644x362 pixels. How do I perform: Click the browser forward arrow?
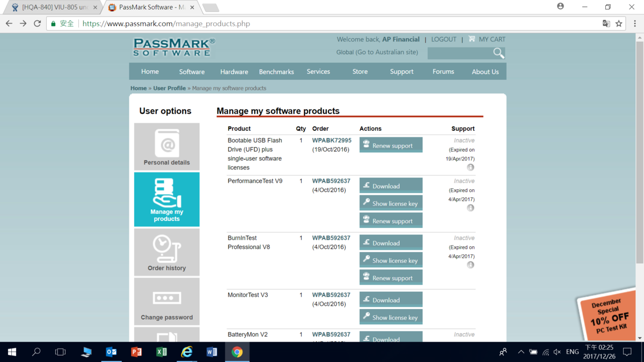coord(23,24)
